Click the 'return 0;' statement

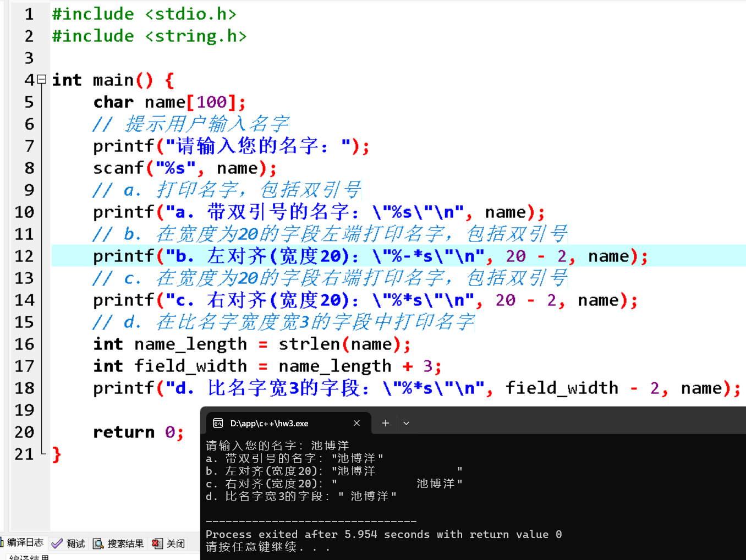pyautogui.click(x=139, y=432)
